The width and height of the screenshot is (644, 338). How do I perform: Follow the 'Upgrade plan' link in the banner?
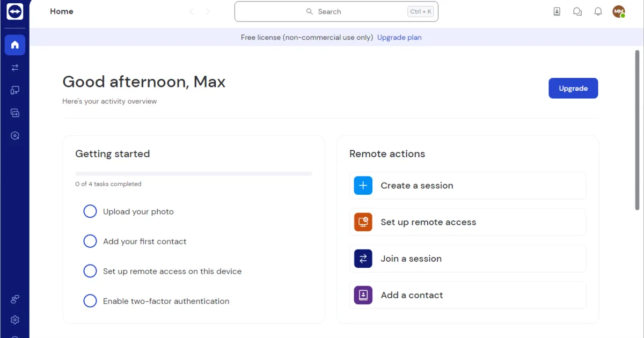tap(399, 38)
